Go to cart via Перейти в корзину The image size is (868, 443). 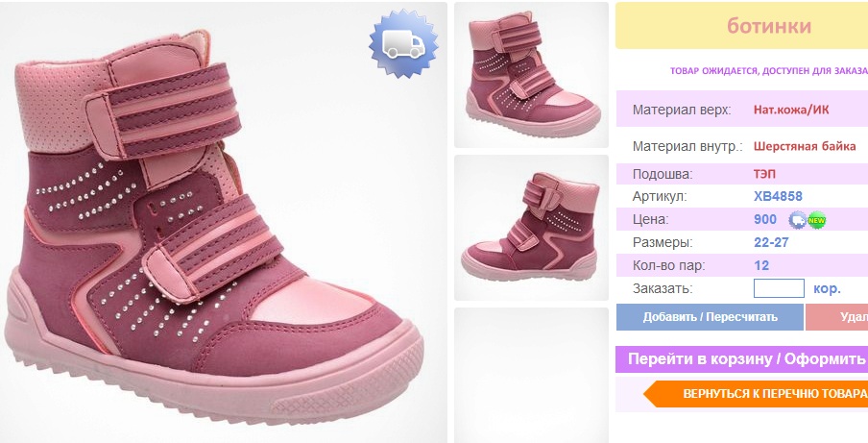742,358
